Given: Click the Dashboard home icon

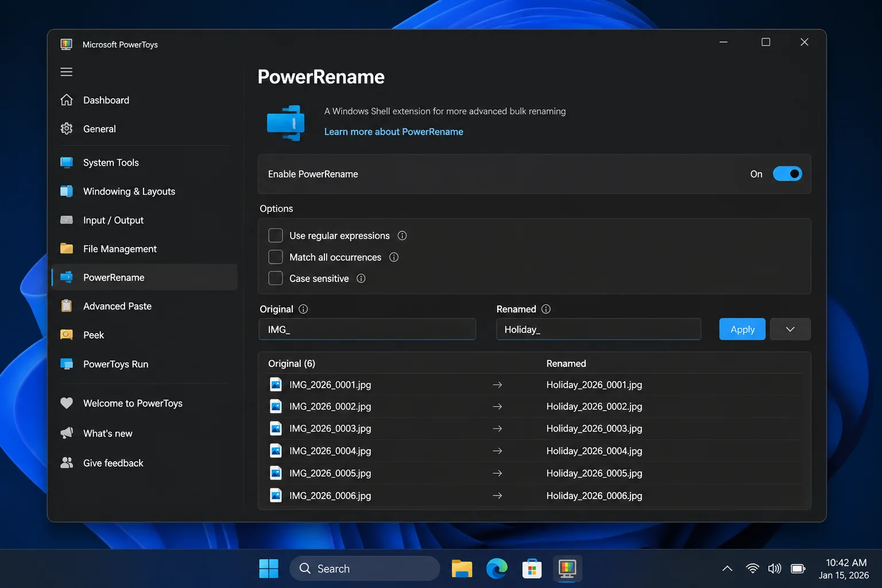Looking at the screenshot, I should pos(67,100).
